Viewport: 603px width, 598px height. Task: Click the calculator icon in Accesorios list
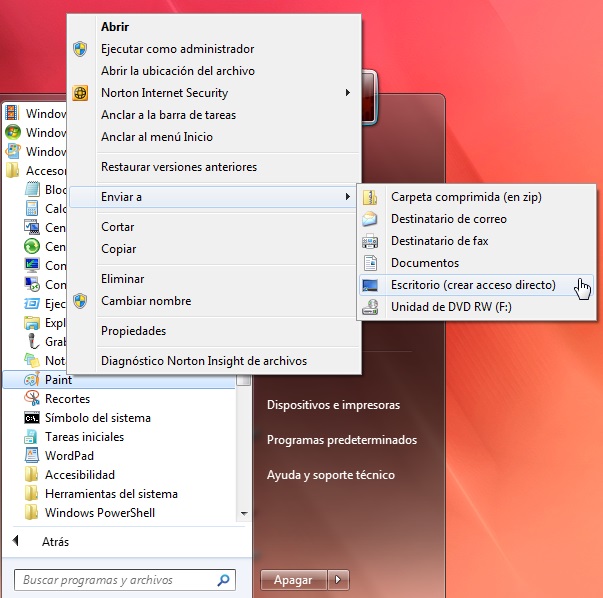(32, 208)
